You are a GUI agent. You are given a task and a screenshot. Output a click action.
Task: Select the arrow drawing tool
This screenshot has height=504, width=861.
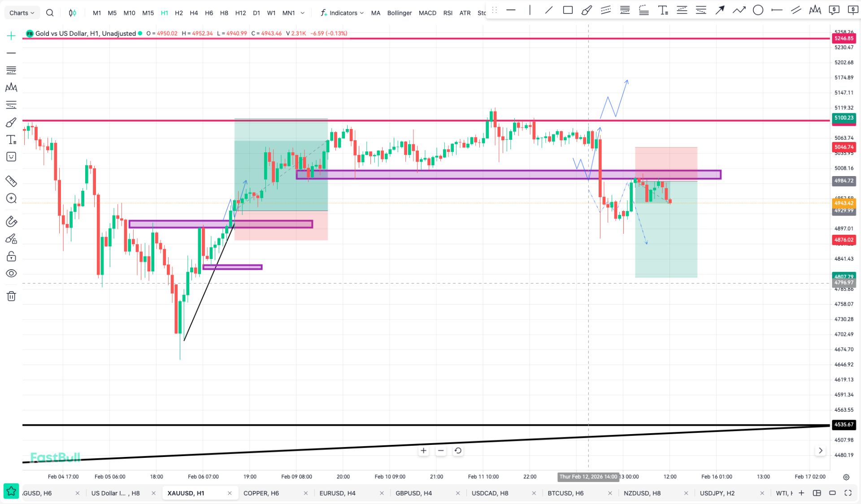point(720,10)
